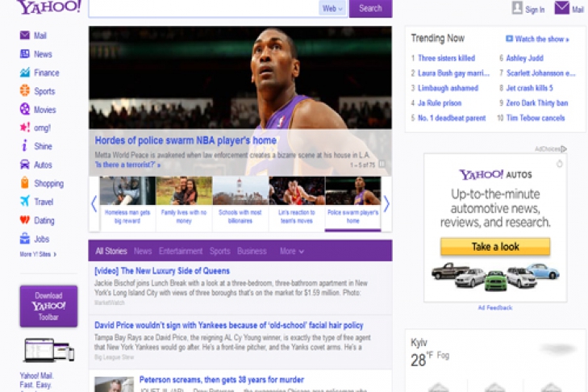Image resolution: width=588 pixels, height=392 pixels.
Task: Open the Movies sidebar icon
Action: [26, 110]
